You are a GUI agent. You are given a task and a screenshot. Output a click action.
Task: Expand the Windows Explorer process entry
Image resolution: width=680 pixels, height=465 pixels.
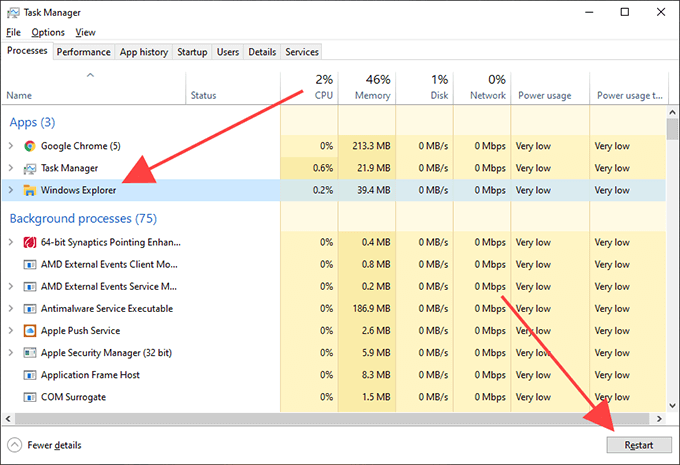click(11, 190)
